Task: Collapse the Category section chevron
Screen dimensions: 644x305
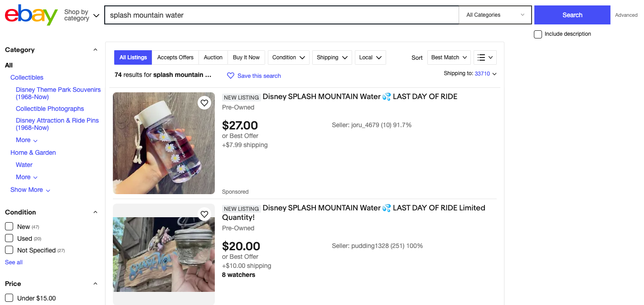Action: 95,50
